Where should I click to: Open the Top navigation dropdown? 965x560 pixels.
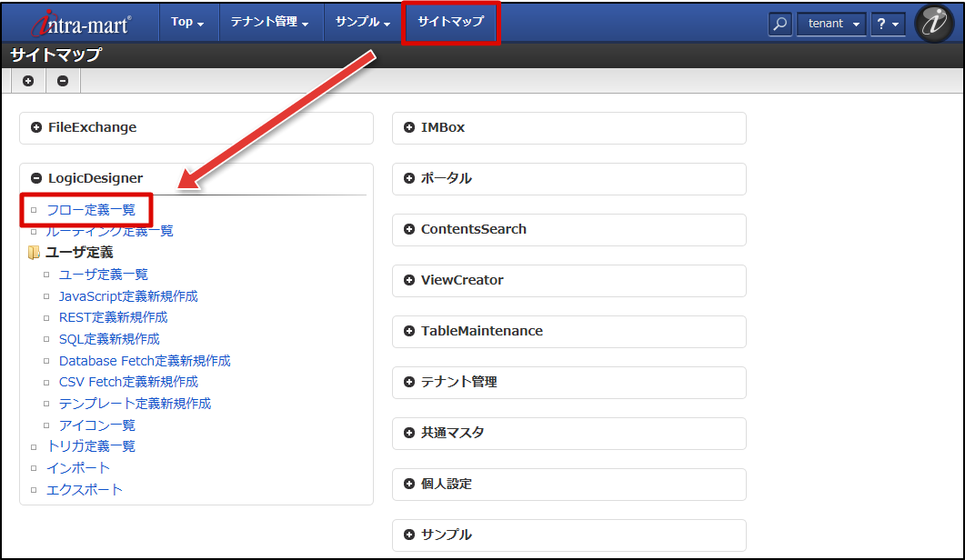point(188,24)
